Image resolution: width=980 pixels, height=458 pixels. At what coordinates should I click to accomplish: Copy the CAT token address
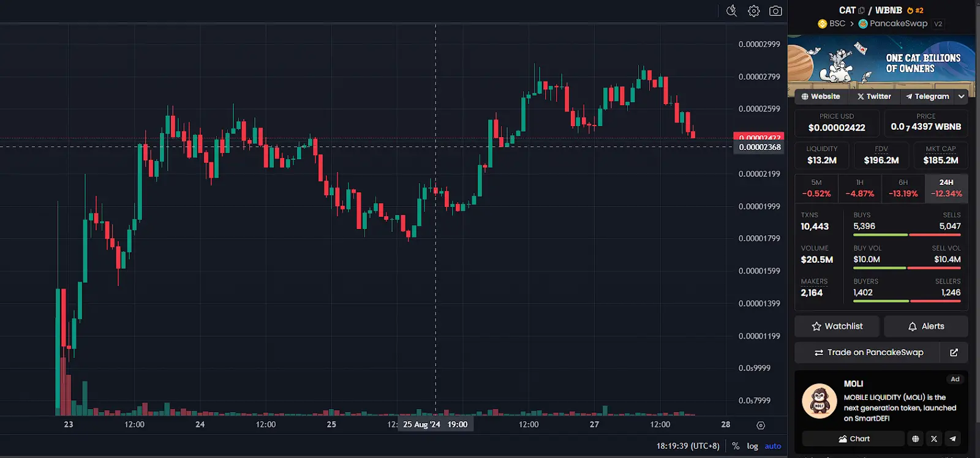[862, 10]
